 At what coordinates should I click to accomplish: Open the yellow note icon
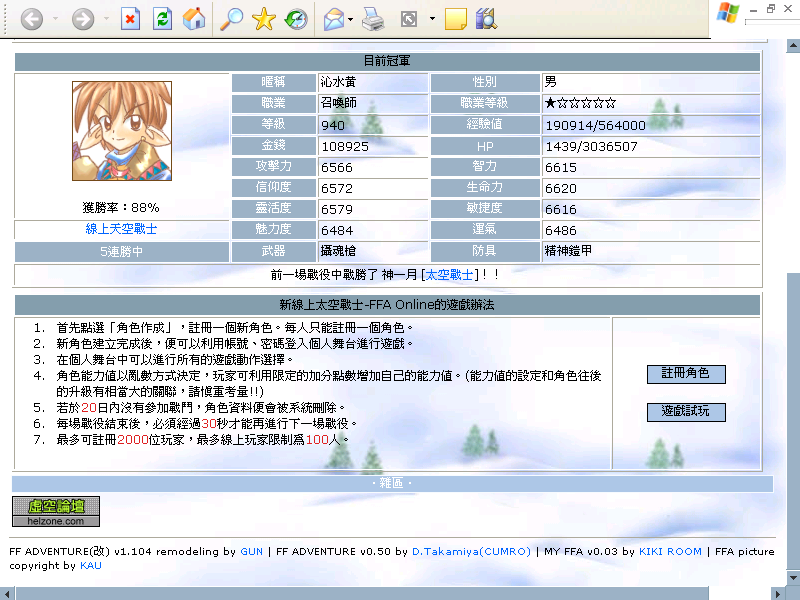click(455, 19)
